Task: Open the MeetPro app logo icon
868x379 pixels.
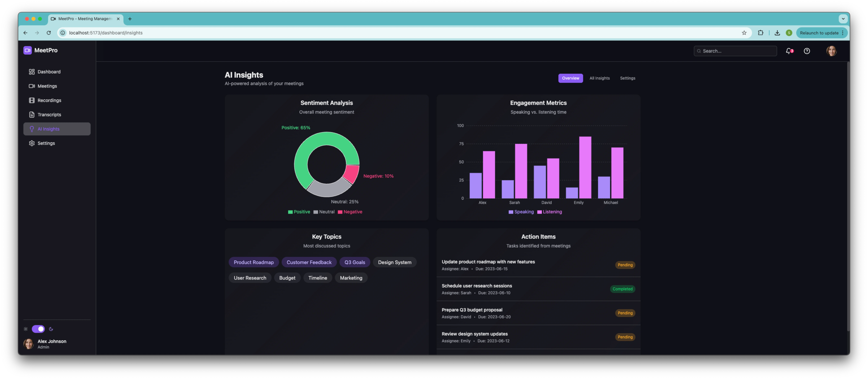Action: pos(27,50)
